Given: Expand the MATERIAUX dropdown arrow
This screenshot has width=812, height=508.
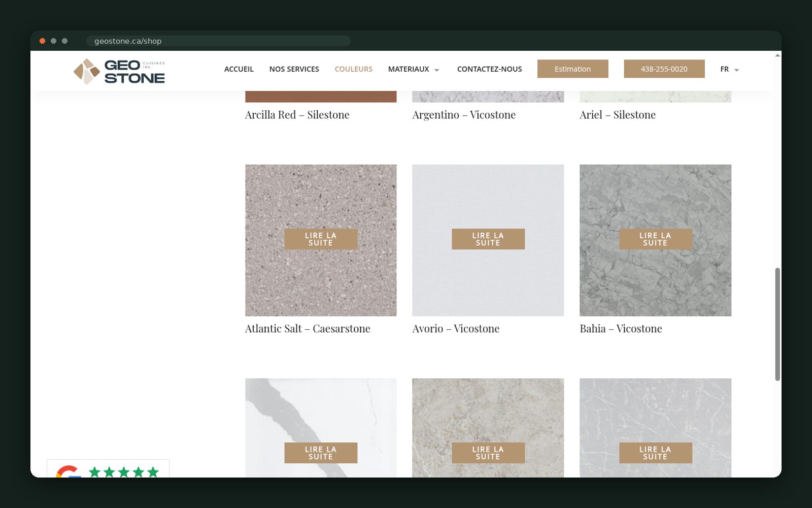Looking at the screenshot, I should 437,70.
